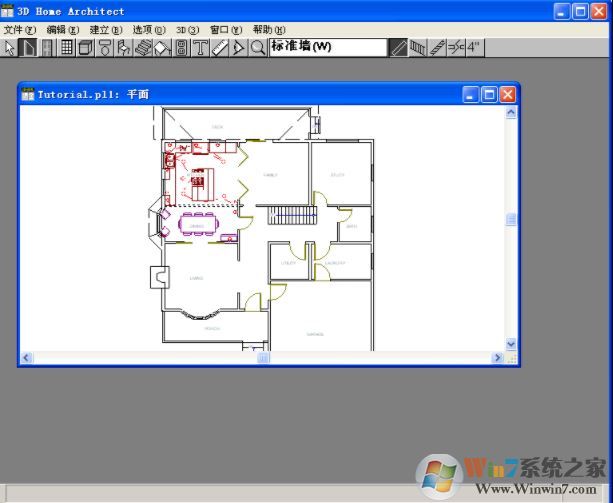Click the LAUNDRY room label
Viewport: 613px width, 503px height.
(x=335, y=263)
